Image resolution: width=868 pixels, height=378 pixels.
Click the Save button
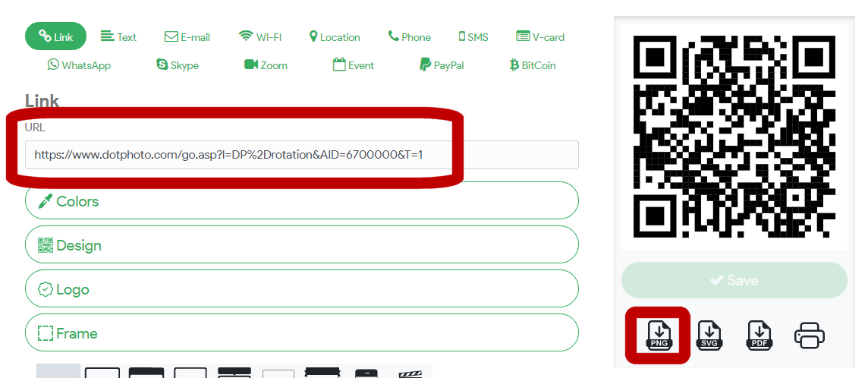734,280
